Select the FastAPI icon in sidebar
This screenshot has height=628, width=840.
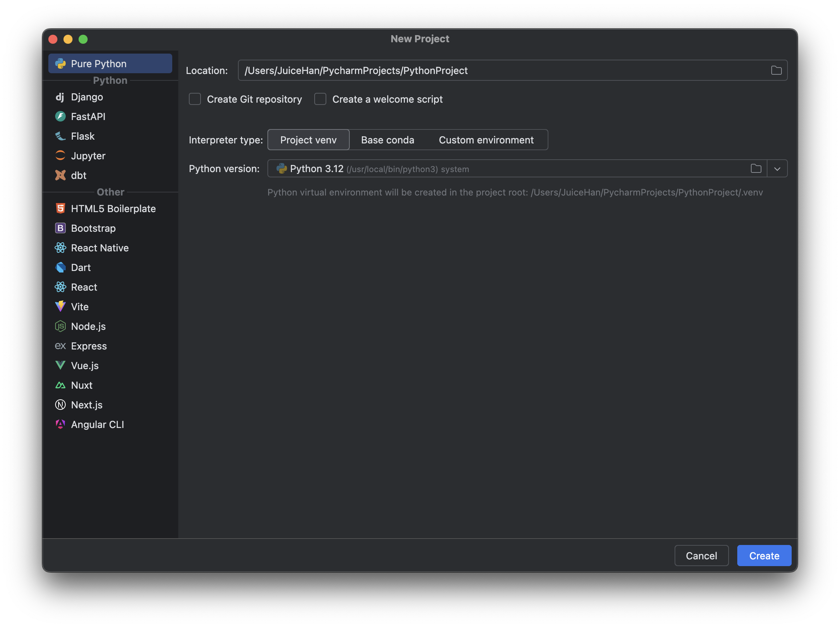pos(60,117)
